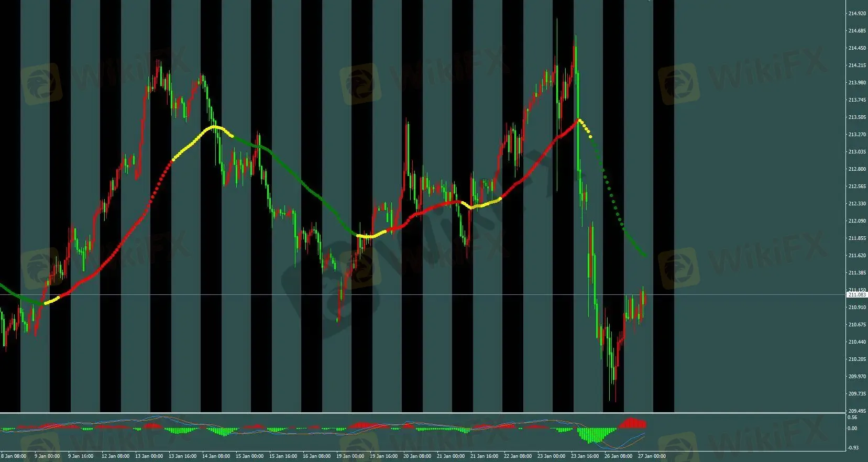Select the 8 Jan 08:00 time label

(14, 456)
